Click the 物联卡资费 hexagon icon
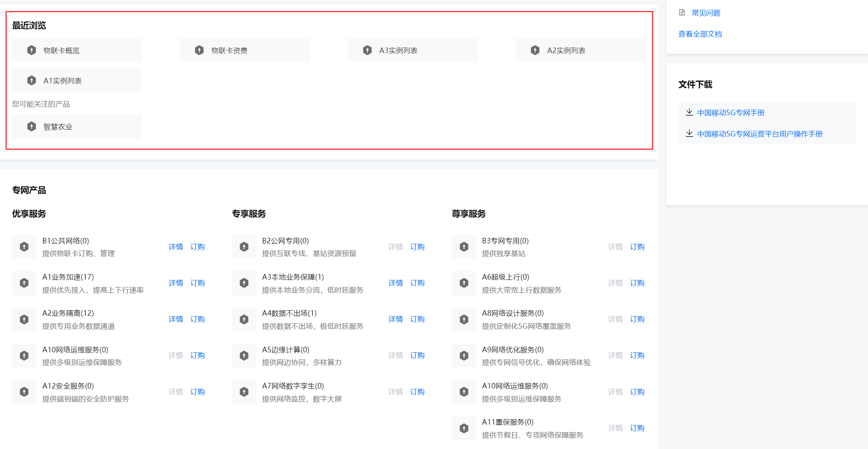Viewport: 868px width, 449px height. tap(199, 50)
